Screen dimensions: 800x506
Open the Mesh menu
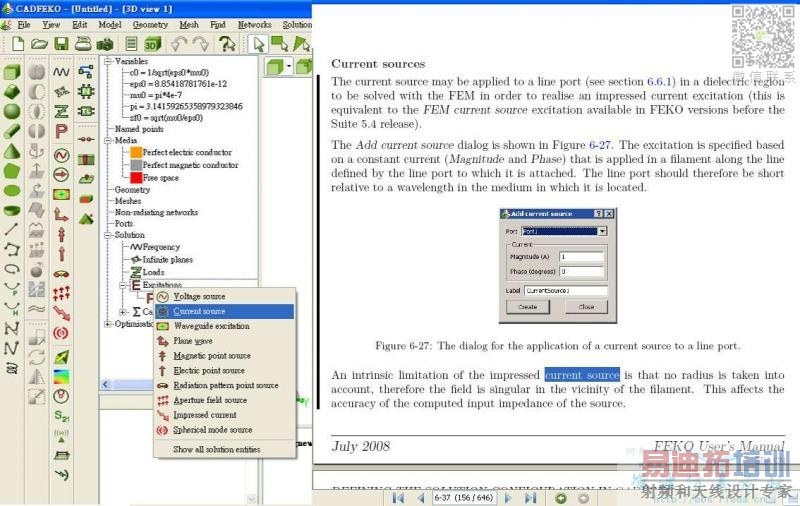point(189,24)
